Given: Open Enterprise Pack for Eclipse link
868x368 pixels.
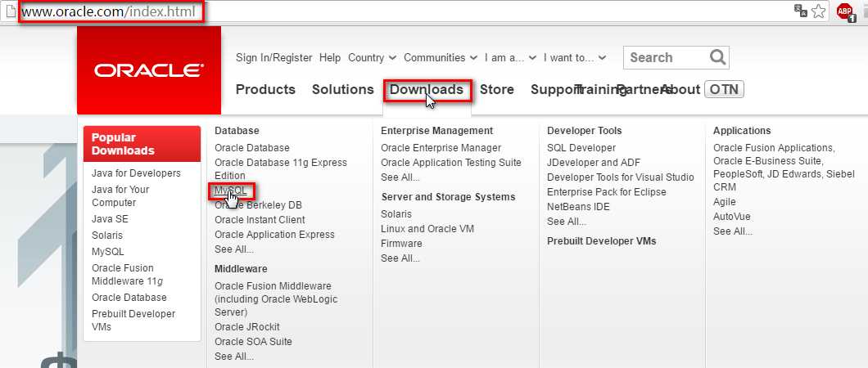Looking at the screenshot, I should pyautogui.click(x=606, y=191).
